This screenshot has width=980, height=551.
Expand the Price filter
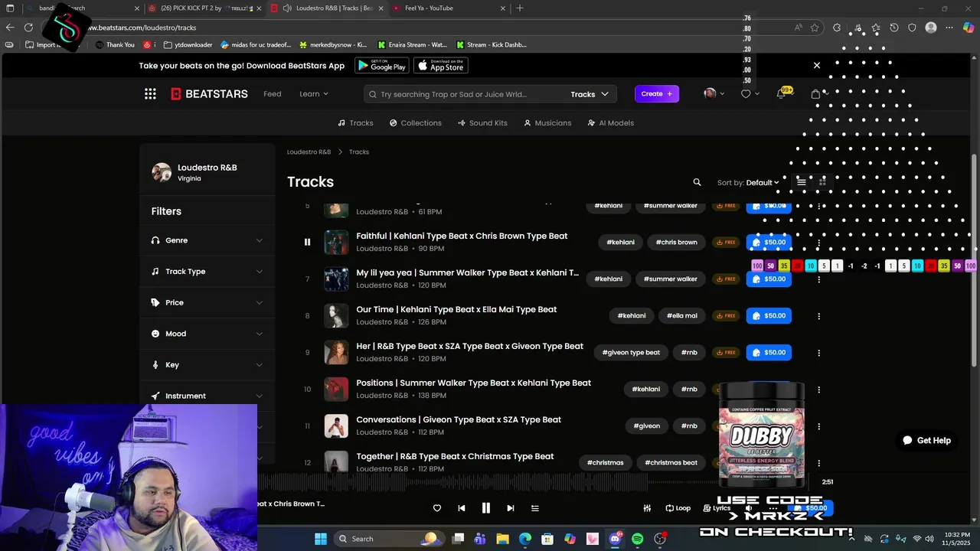207,302
